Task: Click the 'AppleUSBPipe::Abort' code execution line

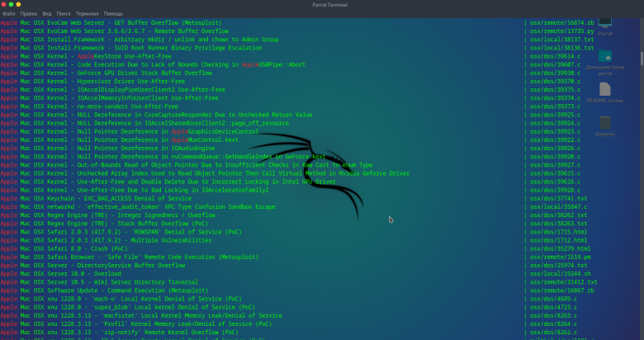Action: (153, 64)
